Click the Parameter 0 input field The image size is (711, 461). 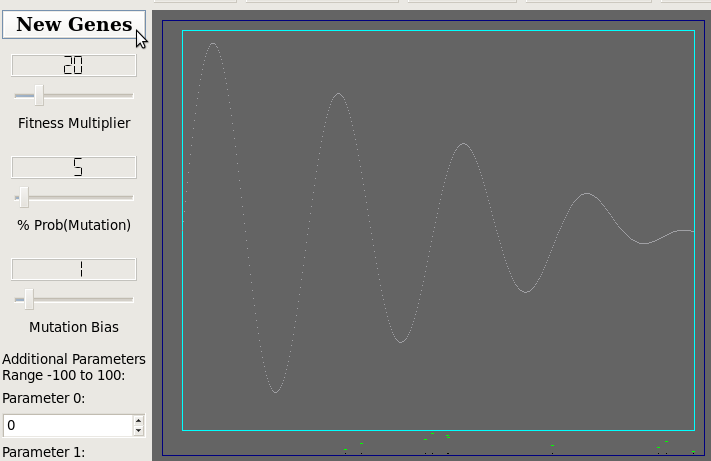coord(68,425)
